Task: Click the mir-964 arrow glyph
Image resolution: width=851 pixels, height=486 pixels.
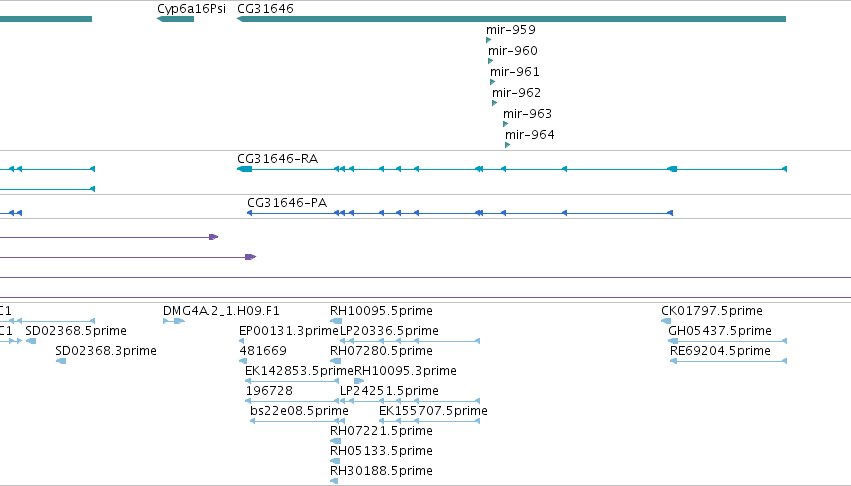Action: 507,145
